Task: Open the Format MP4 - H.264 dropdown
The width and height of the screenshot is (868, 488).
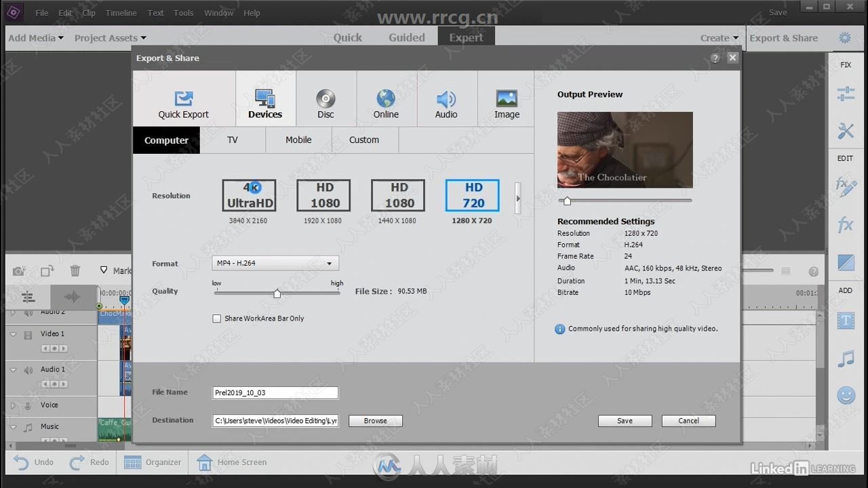Action: tap(275, 263)
